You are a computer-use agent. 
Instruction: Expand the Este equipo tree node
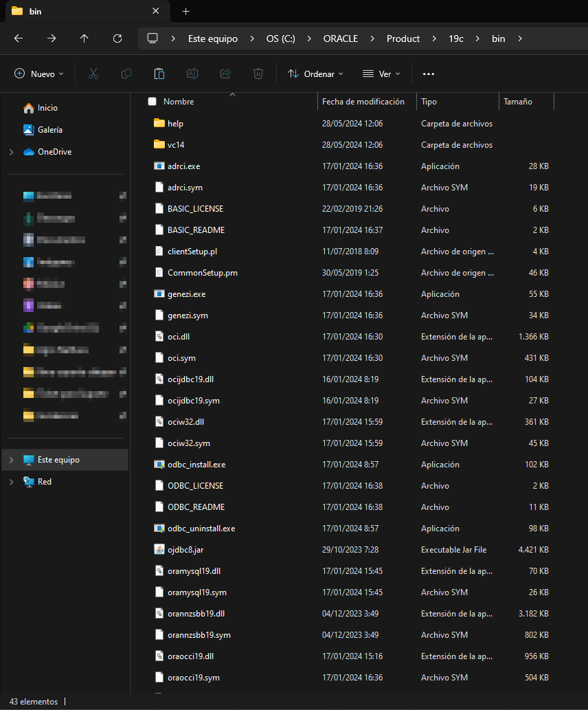11,460
